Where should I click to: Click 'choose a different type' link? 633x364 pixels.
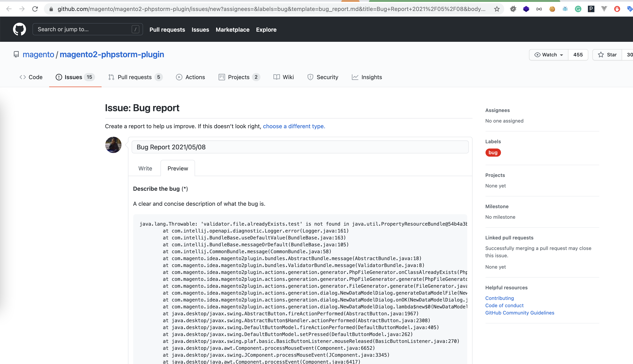pyautogui.click(x=294, y=126)
